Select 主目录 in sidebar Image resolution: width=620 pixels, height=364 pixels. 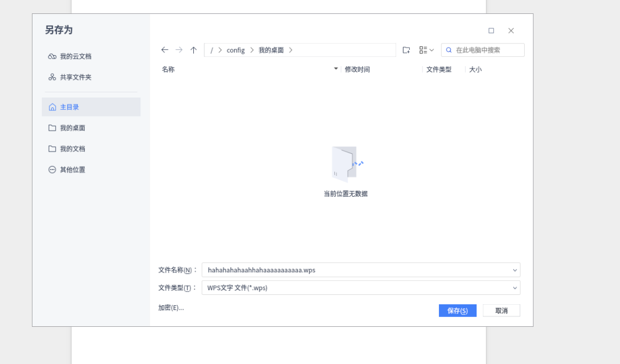click(x=69, y=107)
